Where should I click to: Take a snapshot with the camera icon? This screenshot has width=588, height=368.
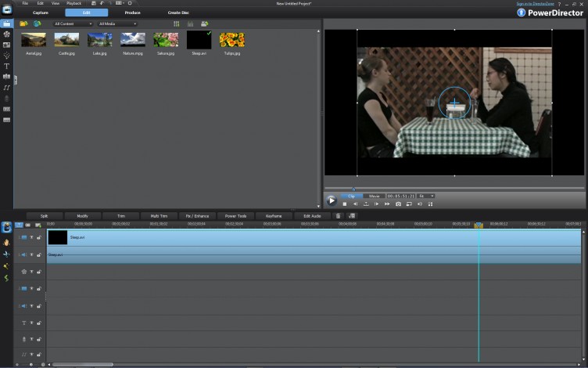pos(398,204)
